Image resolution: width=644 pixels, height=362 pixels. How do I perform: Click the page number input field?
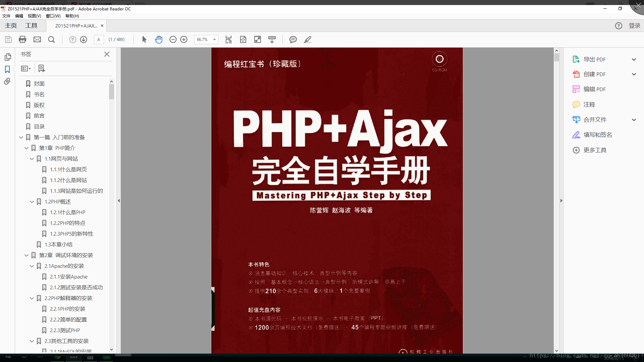99,40
